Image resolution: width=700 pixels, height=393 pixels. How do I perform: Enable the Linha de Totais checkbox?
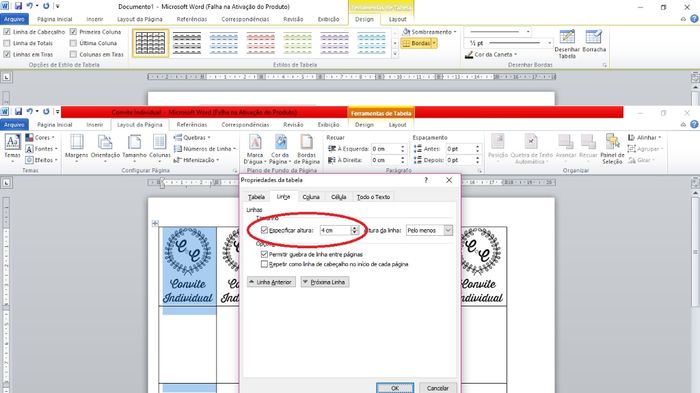click(7, 43)
